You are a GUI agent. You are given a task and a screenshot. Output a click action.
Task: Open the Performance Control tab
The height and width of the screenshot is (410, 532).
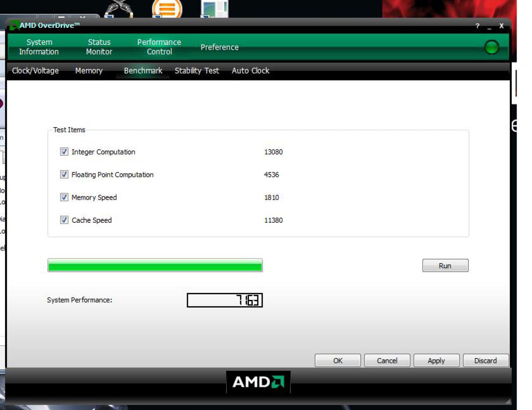[x=159, y=47]
